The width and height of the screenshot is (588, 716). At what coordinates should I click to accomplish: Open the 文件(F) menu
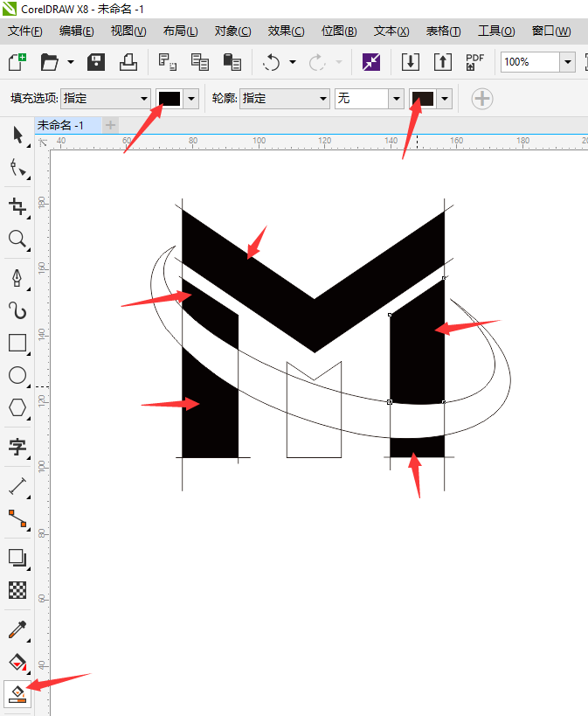click(x=25, y=31)
